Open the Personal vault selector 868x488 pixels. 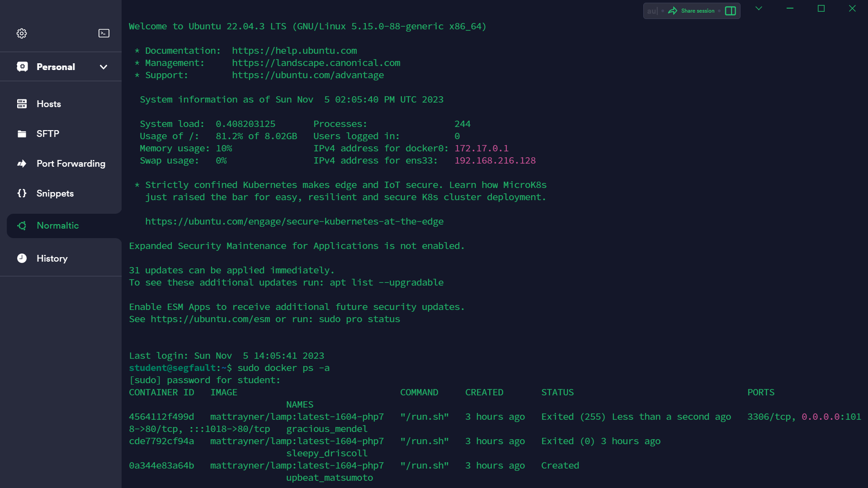pyautogui.click(x=56, y=67)
